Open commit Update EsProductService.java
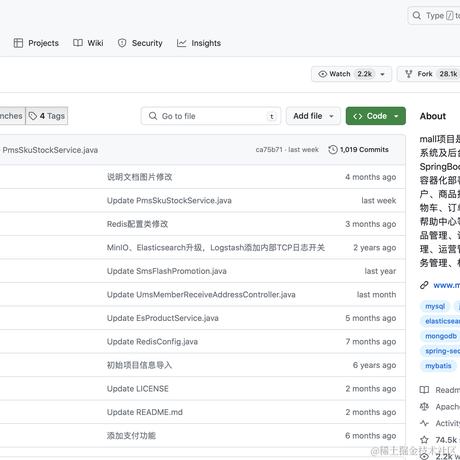Image resolution: width=460 pixels, height=460 pixels. 163,318
